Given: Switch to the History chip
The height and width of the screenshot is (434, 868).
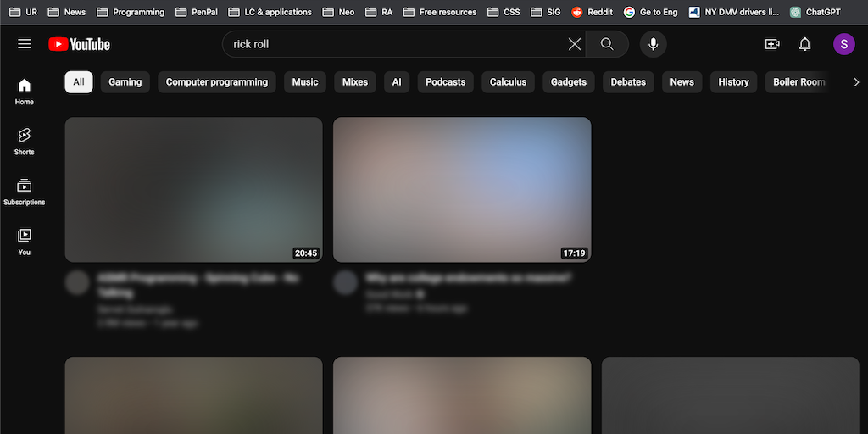Looking at the screenshot, I should [x=733, y=82].
